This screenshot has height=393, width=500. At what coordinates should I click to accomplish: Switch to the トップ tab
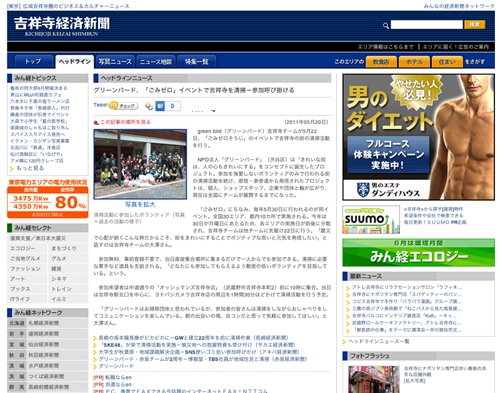(33, 62)
